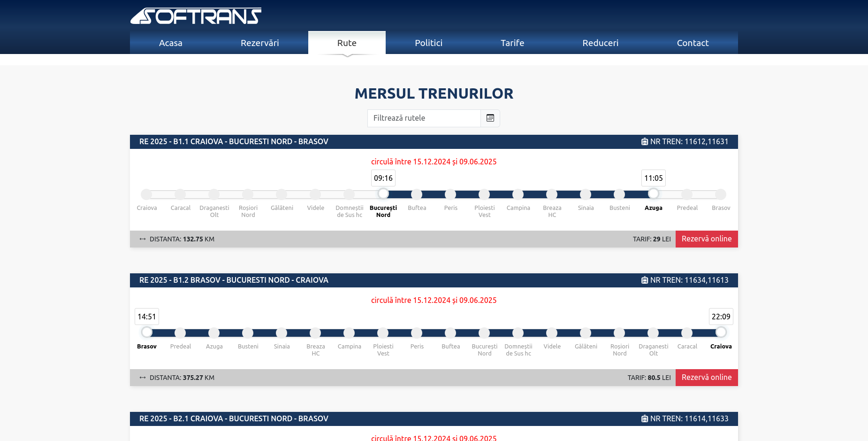
Task: Select the Azuga slider handle at 11:05
Action: (x=654, y=193)
